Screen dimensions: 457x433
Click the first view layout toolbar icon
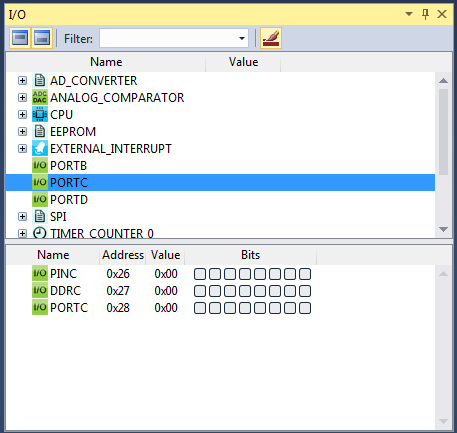point(20,38)
